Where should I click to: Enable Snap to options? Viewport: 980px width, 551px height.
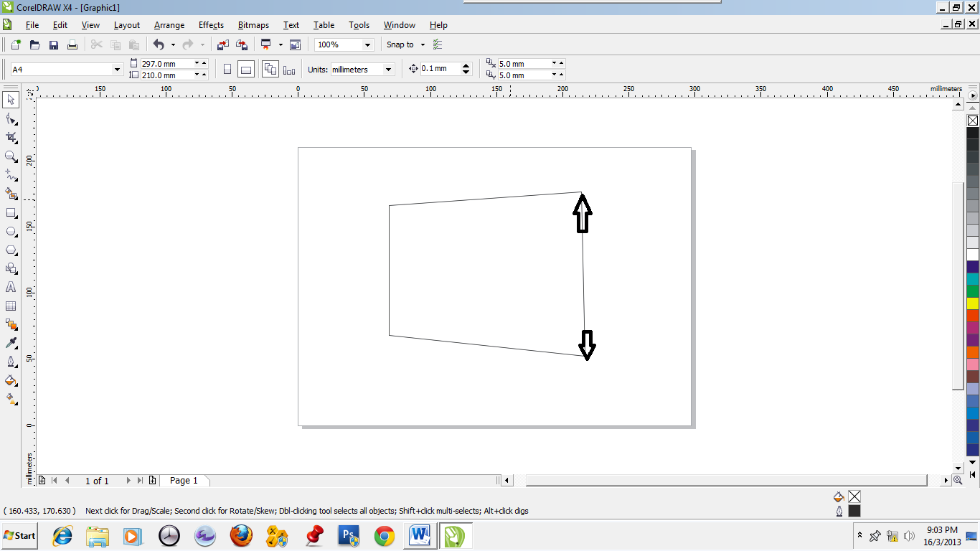400,44
